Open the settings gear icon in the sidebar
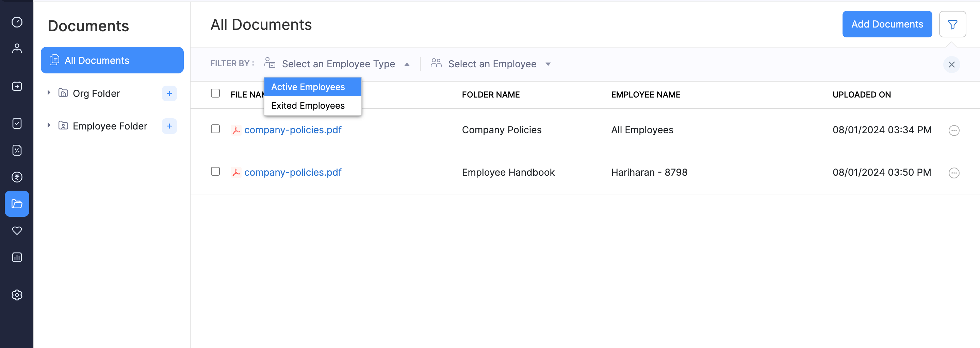 tap(17, 295)
